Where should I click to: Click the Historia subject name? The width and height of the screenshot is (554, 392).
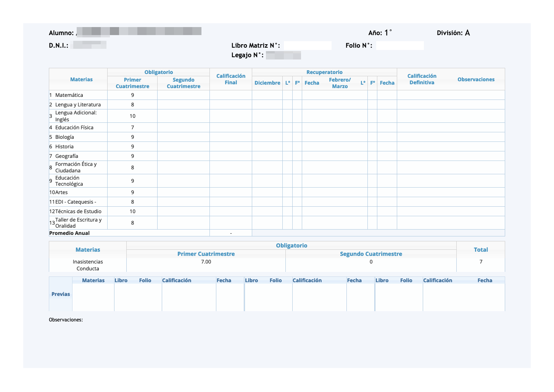click(64, 146)
